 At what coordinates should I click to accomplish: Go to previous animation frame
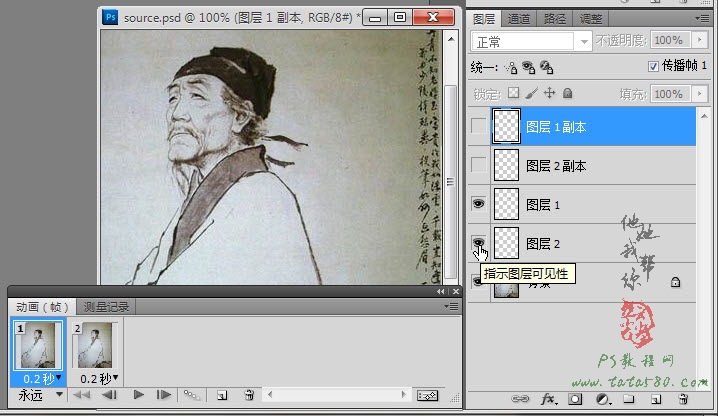(x=109, y=394)
